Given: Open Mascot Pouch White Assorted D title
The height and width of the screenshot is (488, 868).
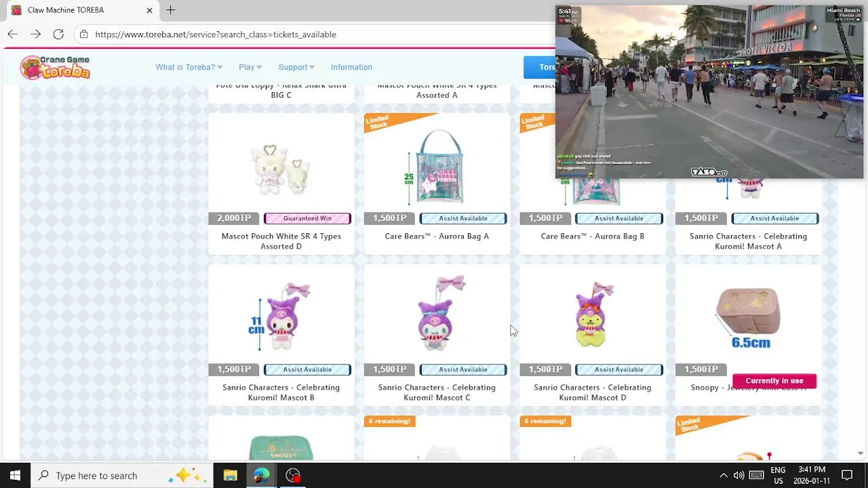Looking at the screenshot, I should click(281, 241).
